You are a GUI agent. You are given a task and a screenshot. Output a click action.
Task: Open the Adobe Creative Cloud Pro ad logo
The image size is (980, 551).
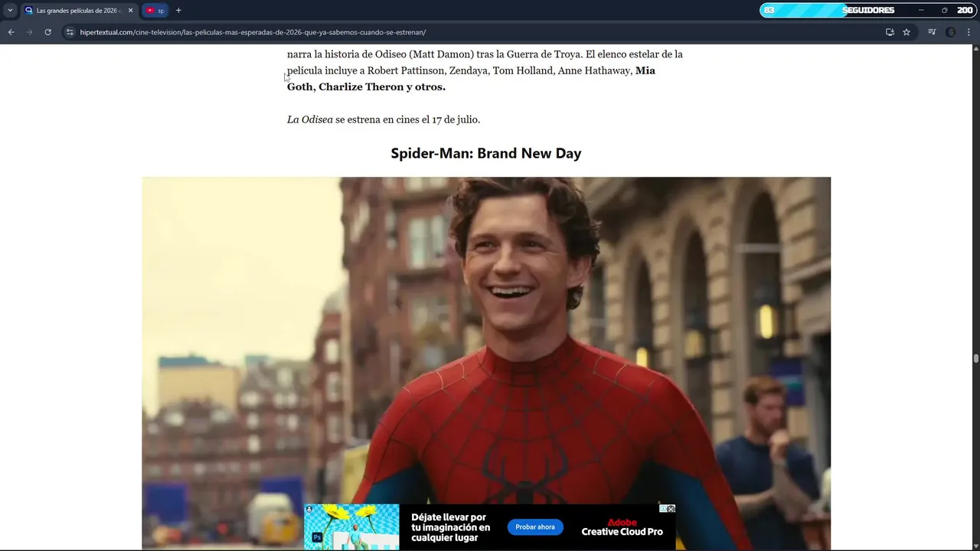coord(622,527)
